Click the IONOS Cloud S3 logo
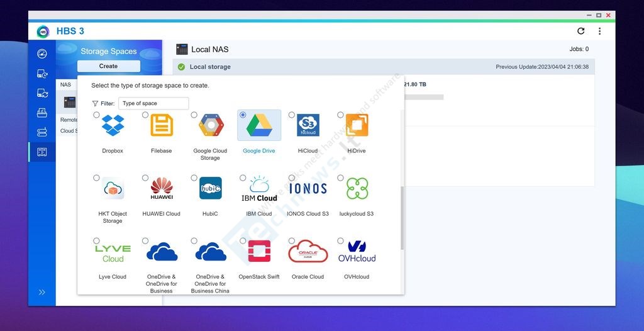Viewport: 644px width, 331px height. [x=308, y=188]
